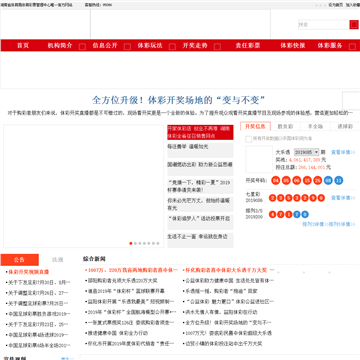Expand the submenu arrow after 机构简介
360x360 pixels.
coord(82,47)
